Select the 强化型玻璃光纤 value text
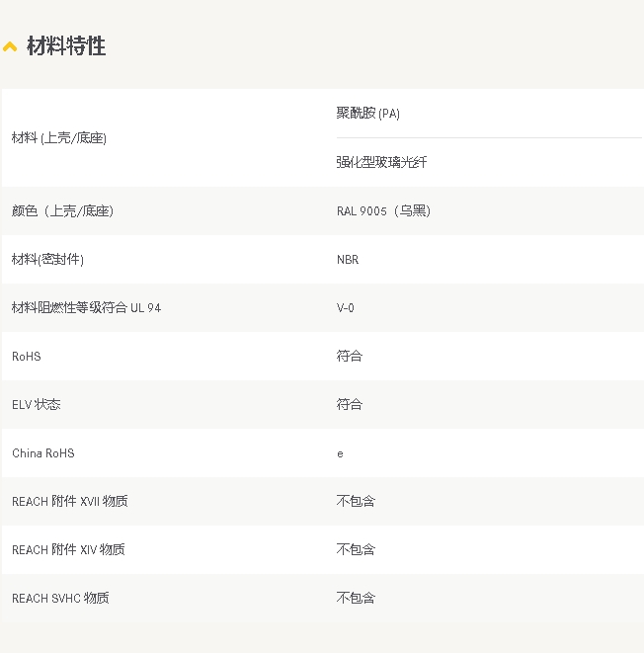The image size is (644, 653). pos(381,162)
